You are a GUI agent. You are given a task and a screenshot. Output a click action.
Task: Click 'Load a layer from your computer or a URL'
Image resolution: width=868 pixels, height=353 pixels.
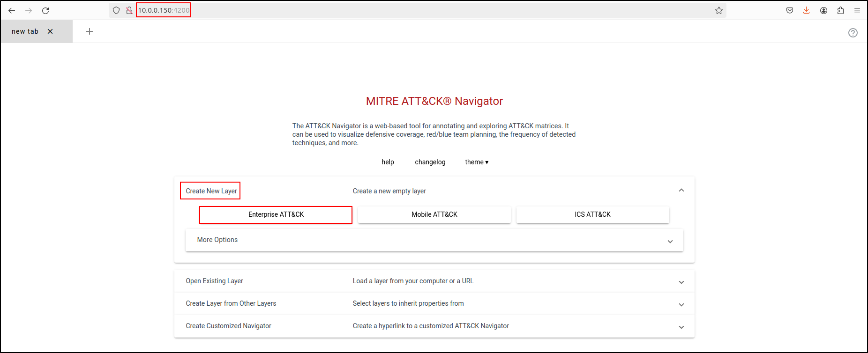pos(413,281)
